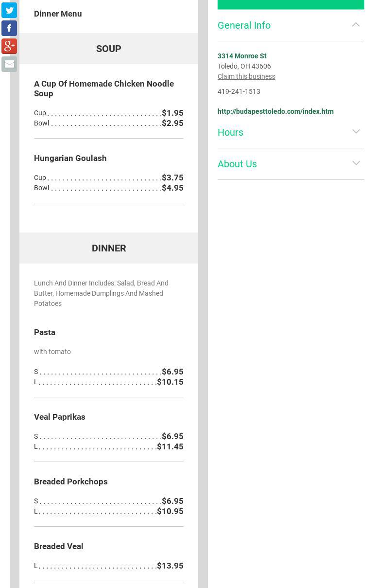Collapse the General Info section
Viewport: 374px width, 588px height.
pos(356,25)
